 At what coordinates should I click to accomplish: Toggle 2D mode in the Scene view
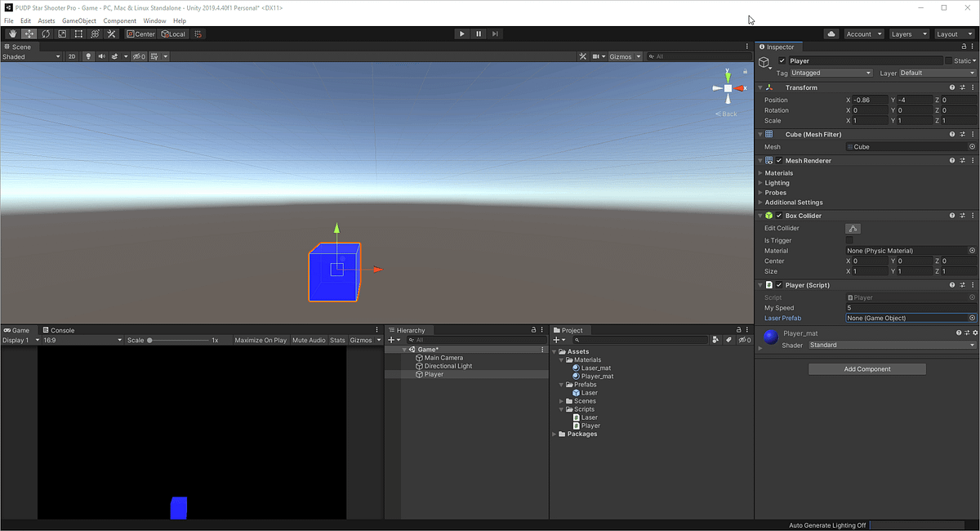click(71, 56)
